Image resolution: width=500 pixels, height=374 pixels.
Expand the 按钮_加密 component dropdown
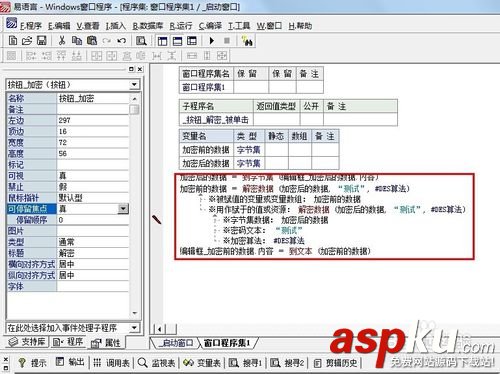pos(134,84)
